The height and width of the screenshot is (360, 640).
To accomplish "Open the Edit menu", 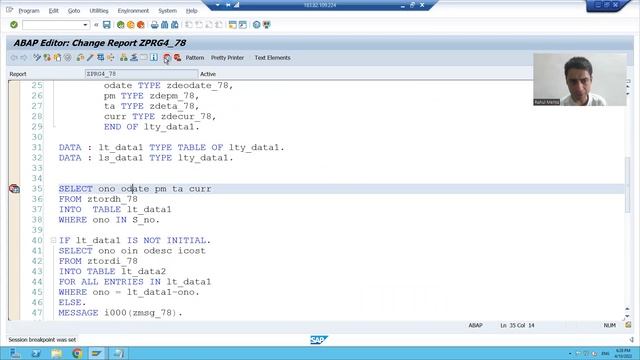I will (53, 11).
